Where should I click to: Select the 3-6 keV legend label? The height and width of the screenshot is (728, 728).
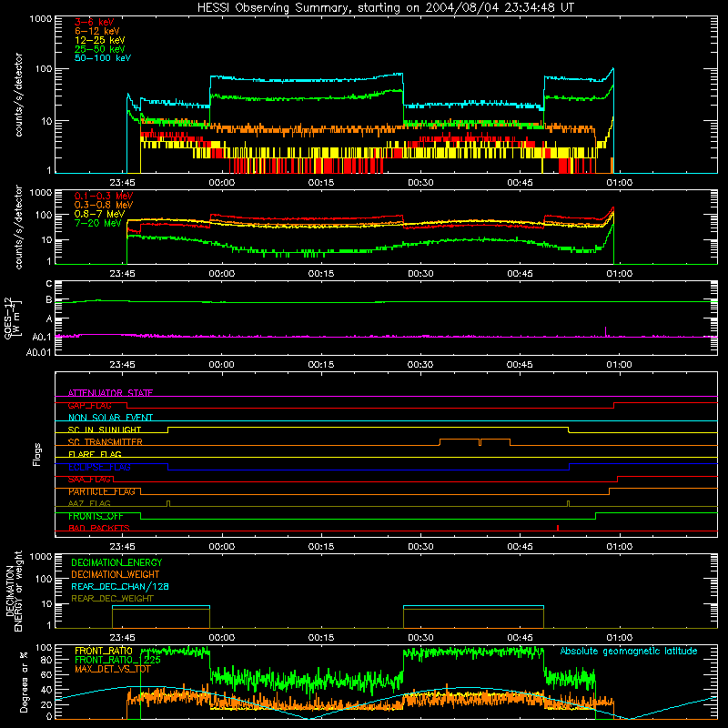point(95,22)
